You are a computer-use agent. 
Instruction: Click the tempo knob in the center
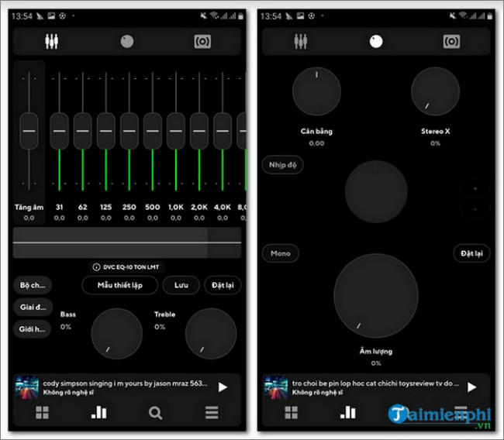pos(376,192)
